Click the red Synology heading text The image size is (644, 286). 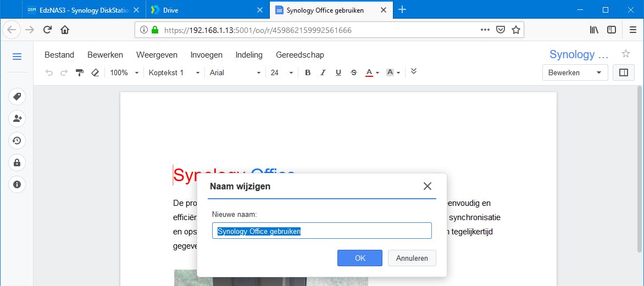click(x=209, y=175)
